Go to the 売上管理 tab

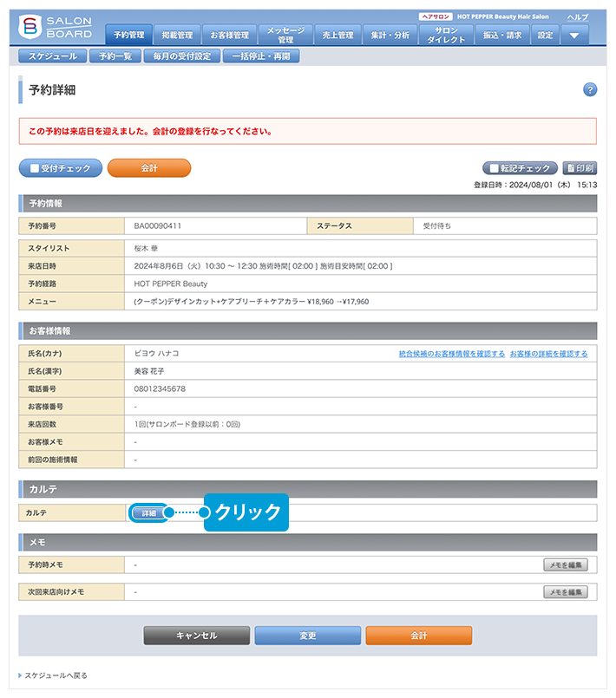coord(337,35)
